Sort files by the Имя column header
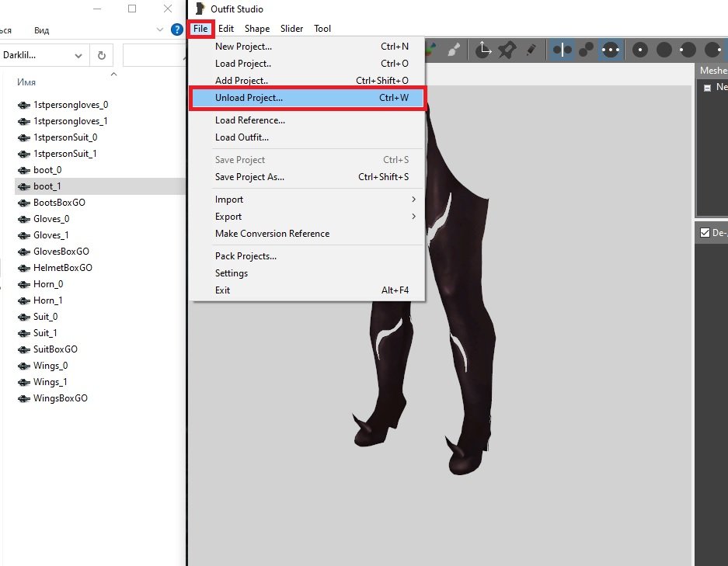This screenshot has height=566, width=728. 26,82
